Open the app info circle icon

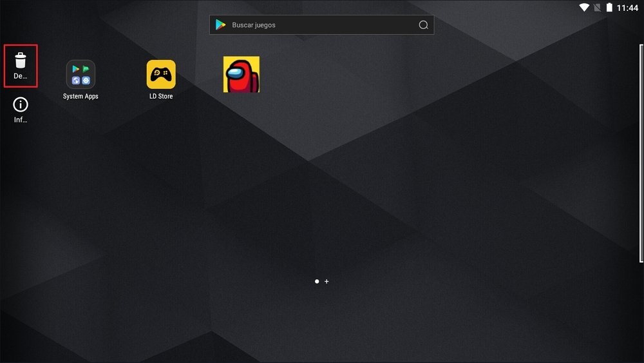pos(21,105)
